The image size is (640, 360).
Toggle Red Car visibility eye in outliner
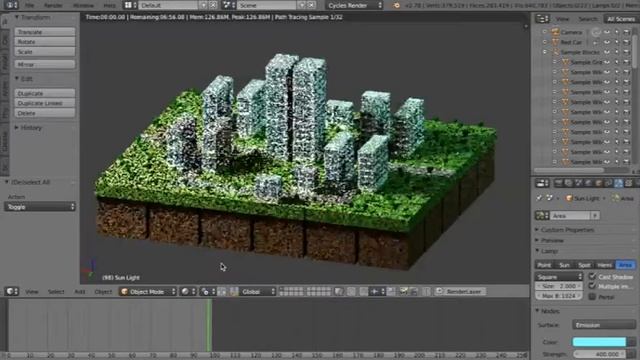[x=607, y=42]
